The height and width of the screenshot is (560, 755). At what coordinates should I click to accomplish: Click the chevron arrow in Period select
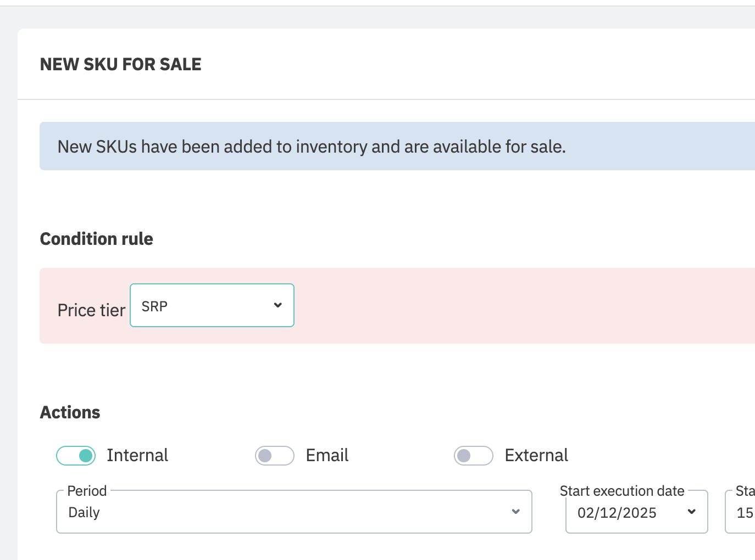(515, 512)
